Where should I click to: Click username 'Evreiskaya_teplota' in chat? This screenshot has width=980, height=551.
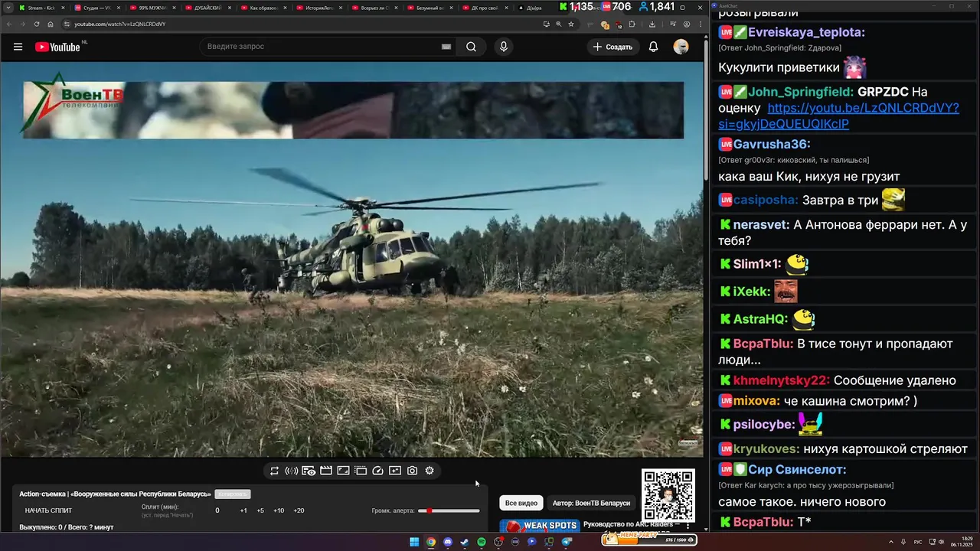tap(806, 32)
